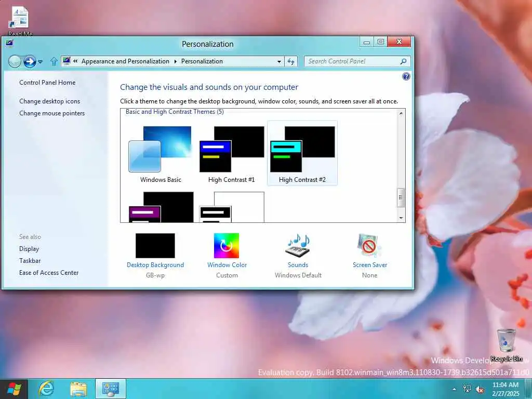Image resolution: width=532 pixels, height=399 pixels.
Task: Apply the Windows Basic theme
Action: tap(161, 154)
